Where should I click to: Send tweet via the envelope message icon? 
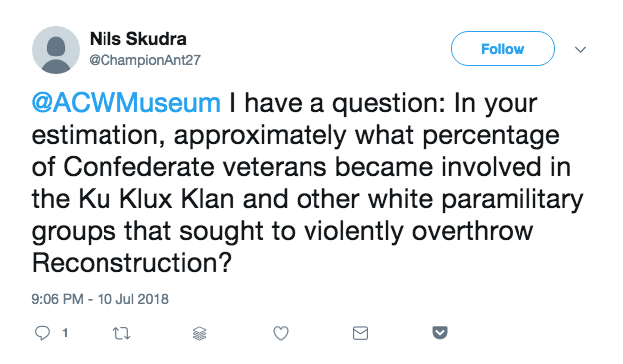[x=360, y=333]
